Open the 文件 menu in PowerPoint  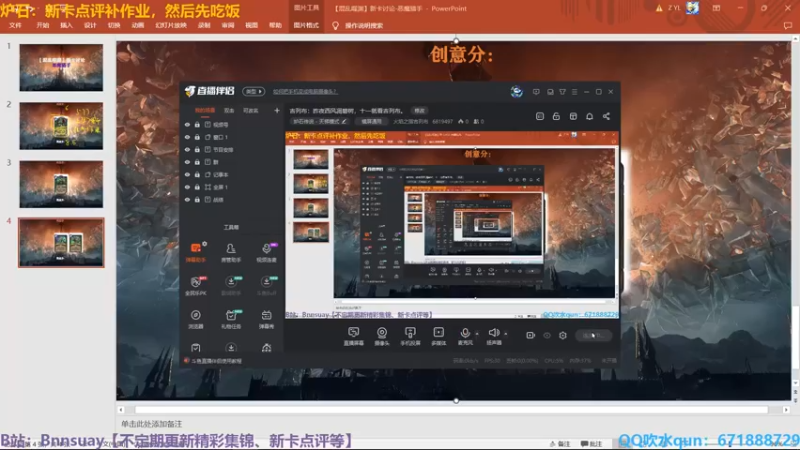click(x=15, y=25)
